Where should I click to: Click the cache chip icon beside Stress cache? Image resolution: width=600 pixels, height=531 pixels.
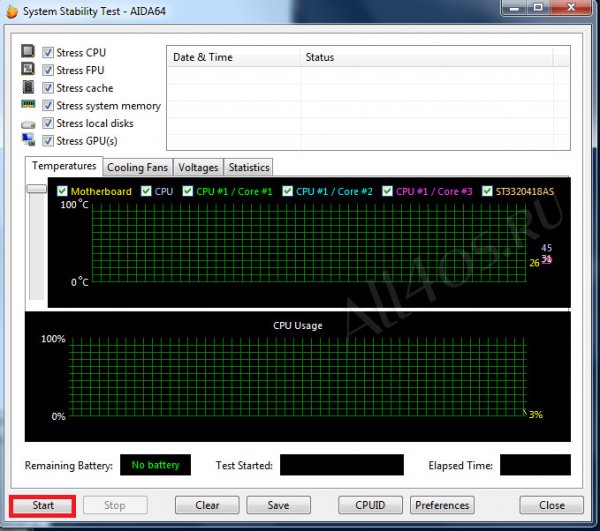click(x=28, y=87)
